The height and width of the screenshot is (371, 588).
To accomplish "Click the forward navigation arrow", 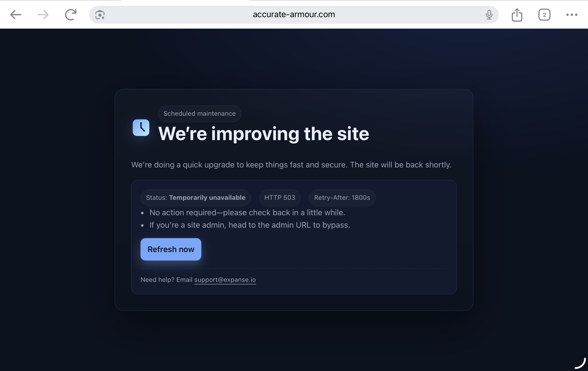I will (x=43, y=15).
